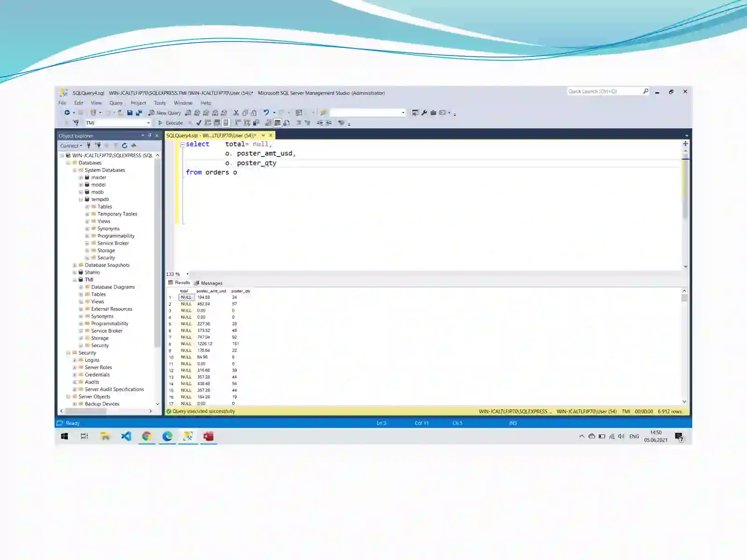Select the Server Roles tree item
This screenshot has height=560, width=747.
click(99, 368)
